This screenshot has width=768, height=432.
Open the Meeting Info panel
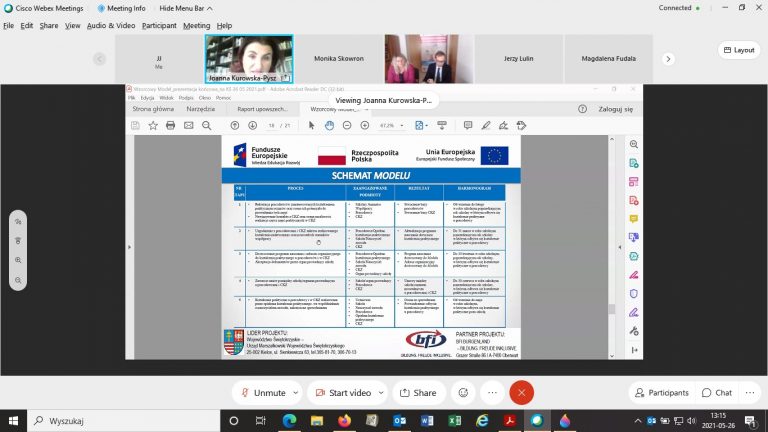(x=121, y=8)
